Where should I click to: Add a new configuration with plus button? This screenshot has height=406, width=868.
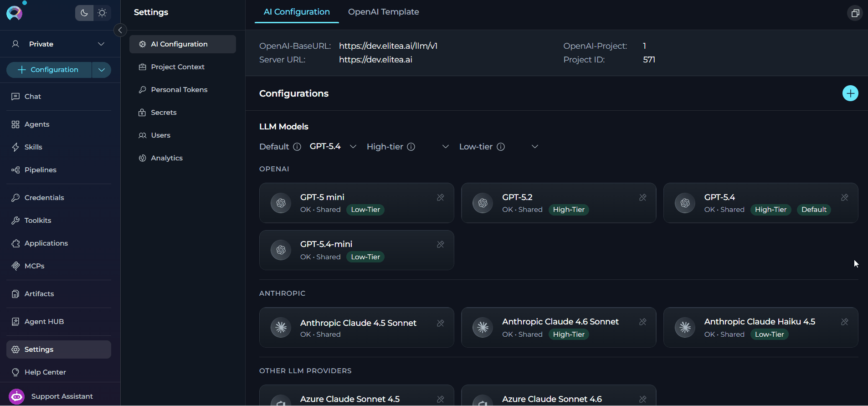(x=850, y=93)
